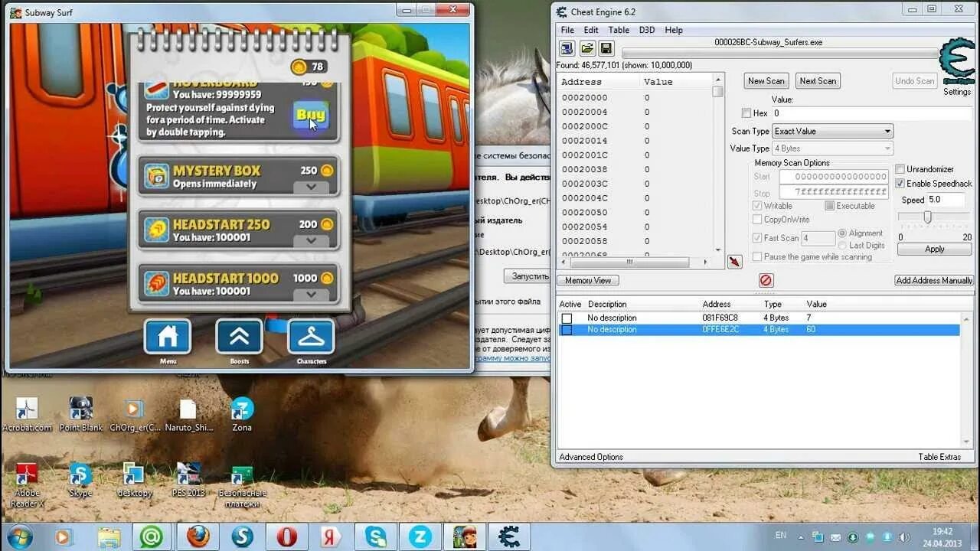The height and width of the screenshot is (551, 980).
Task: Show hidden tray icons arrow
Action: click(801, 536)
